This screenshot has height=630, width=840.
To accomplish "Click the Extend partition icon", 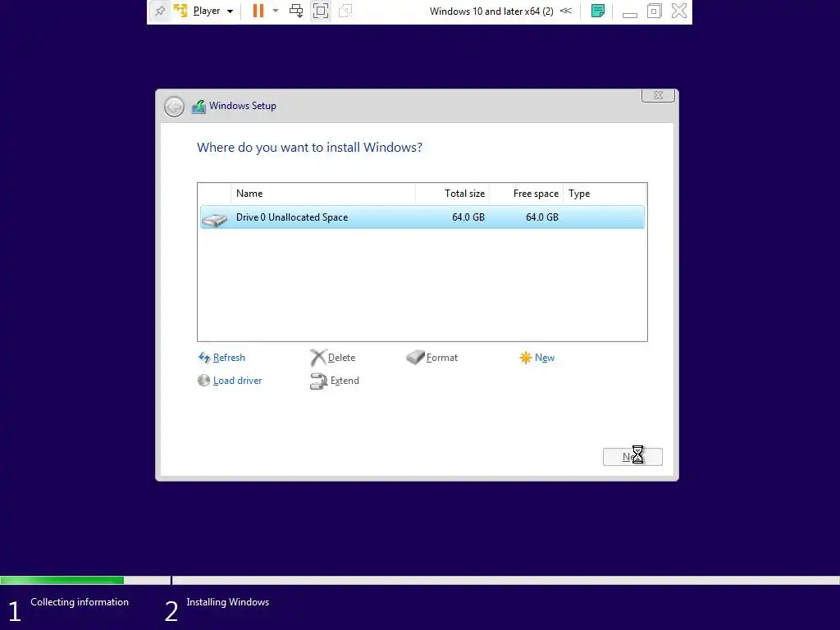I will (x=319, y=381).
